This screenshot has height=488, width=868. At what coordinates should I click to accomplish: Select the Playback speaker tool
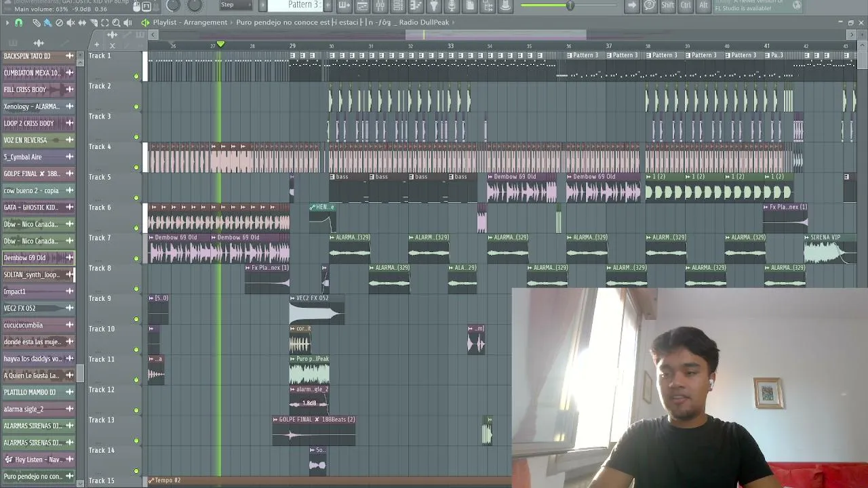[127, 22]
